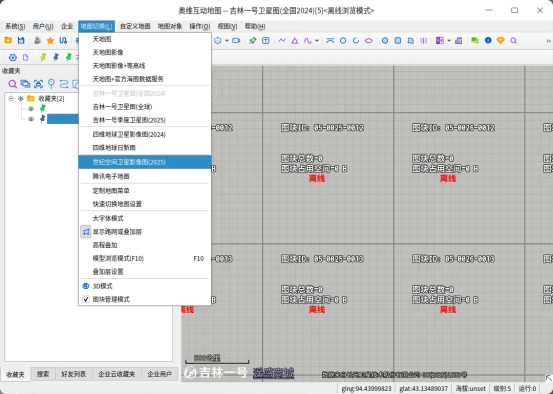The width and height of the screenshot is (553, 394).
Task: Click the blue route track toolbar icon
Action: click(x=63, y=41)
